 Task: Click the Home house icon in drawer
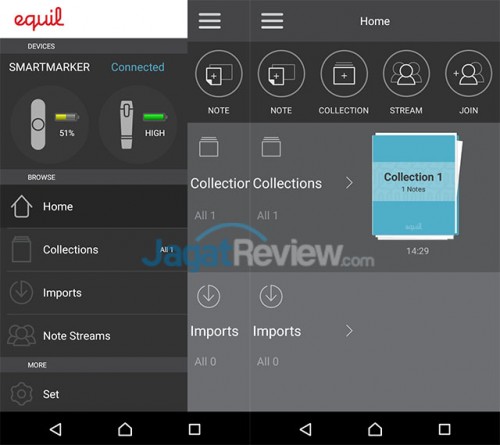click(x=21, y=206)
